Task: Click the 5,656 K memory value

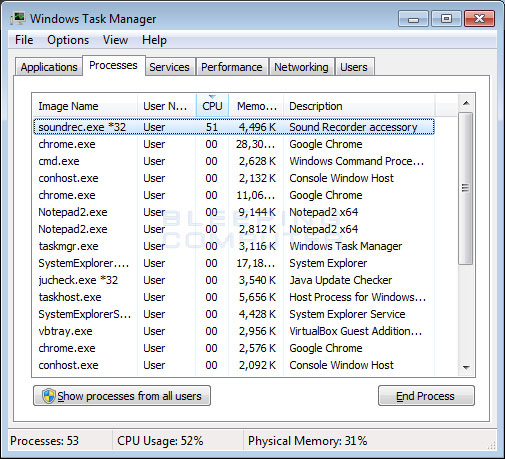Action: coord(257,297)
